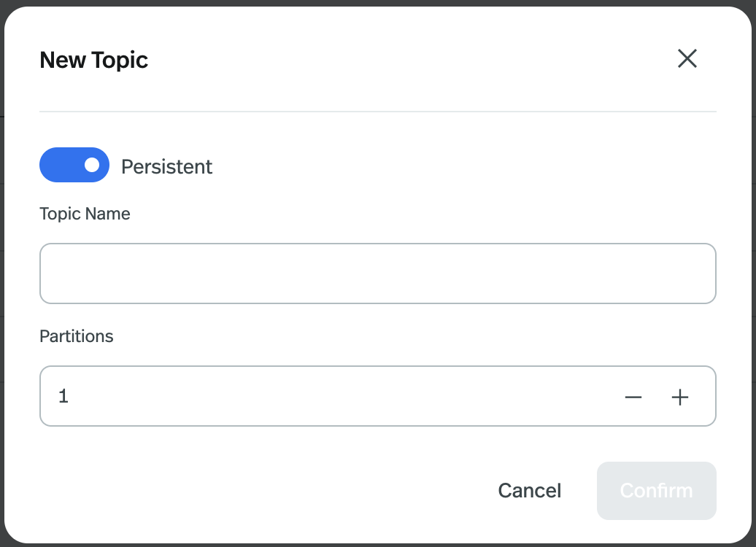Click the grayed-out Confirm button

(x=656, y=490)
